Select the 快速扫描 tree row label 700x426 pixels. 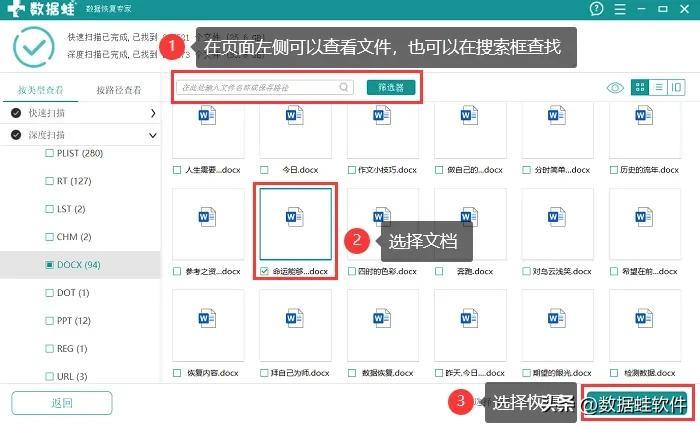coord(46,113)
